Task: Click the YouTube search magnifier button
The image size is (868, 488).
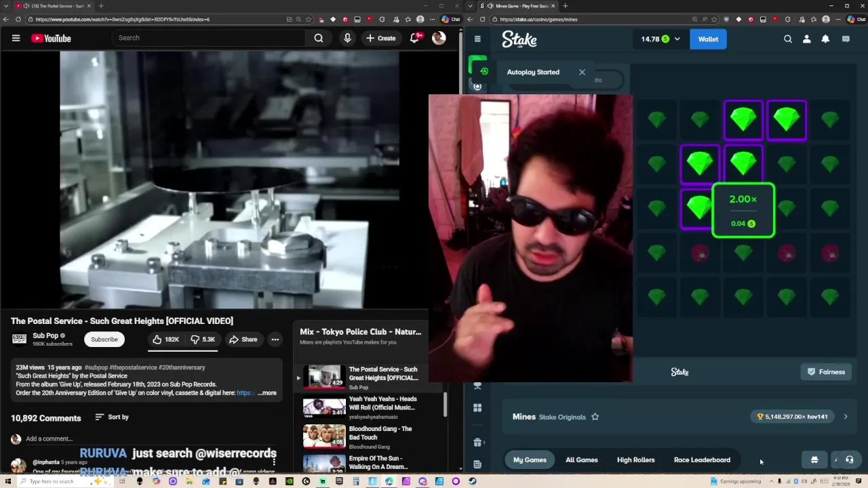Action: pos(319,38)
